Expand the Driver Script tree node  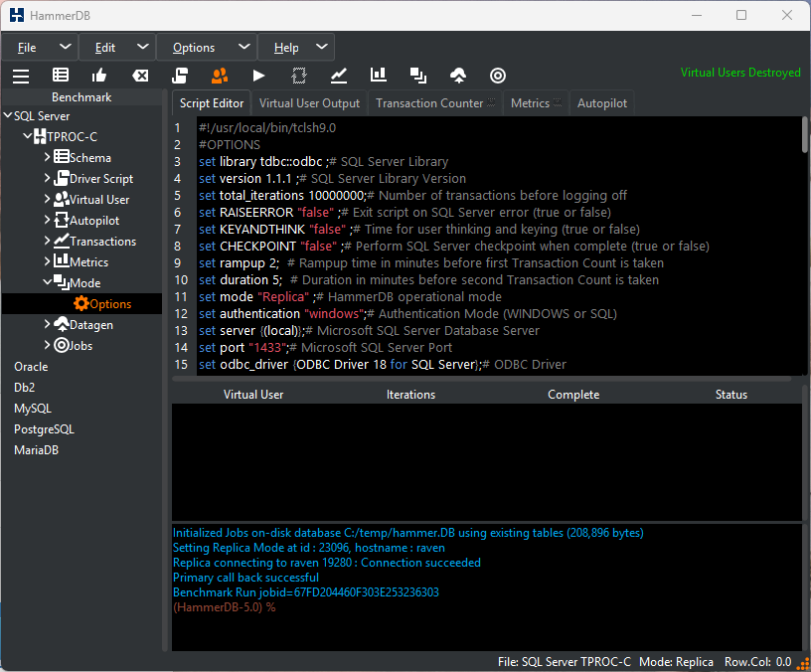click(47, 178)
